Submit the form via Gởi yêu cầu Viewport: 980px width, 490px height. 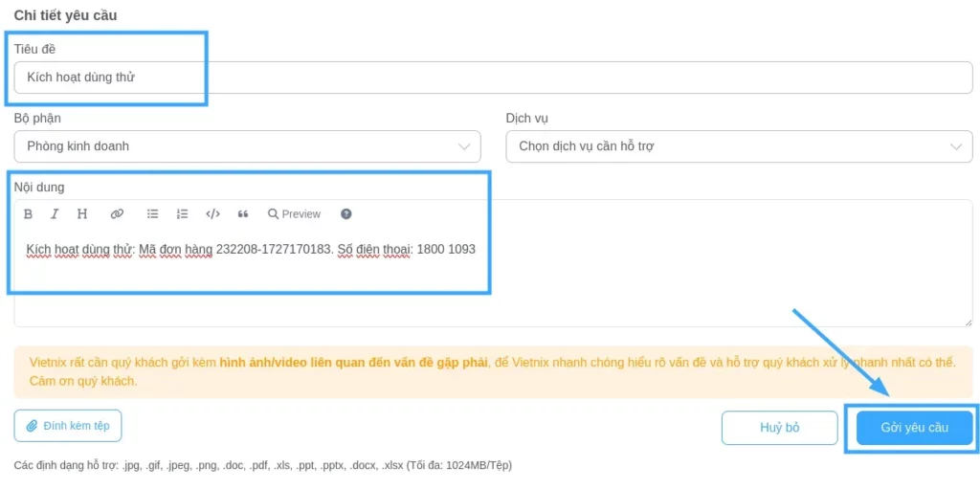(914, 428)
